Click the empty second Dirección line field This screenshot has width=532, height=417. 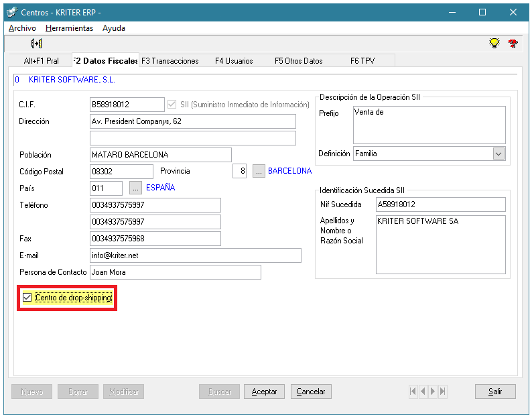click(193, 138)
